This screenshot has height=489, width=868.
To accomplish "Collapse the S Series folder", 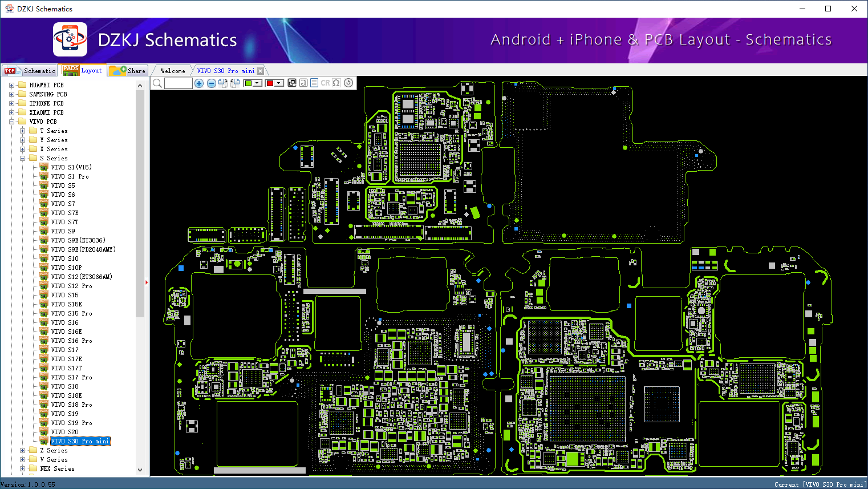I will pos(23,158).
